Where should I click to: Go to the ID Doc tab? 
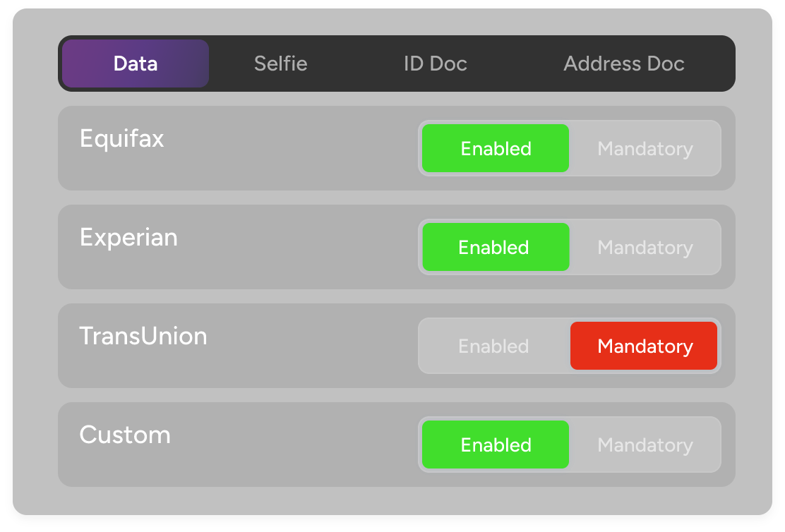coord(436,64)
